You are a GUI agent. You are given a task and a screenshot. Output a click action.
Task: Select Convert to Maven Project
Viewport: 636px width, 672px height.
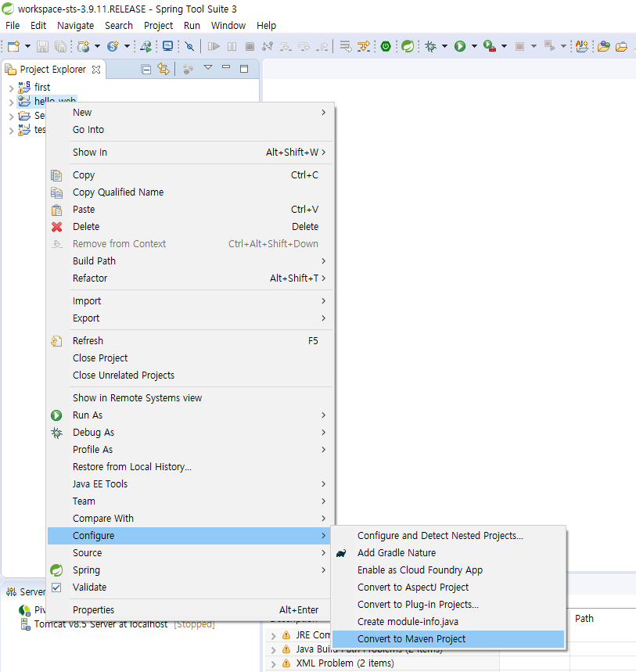coord(411,639)
